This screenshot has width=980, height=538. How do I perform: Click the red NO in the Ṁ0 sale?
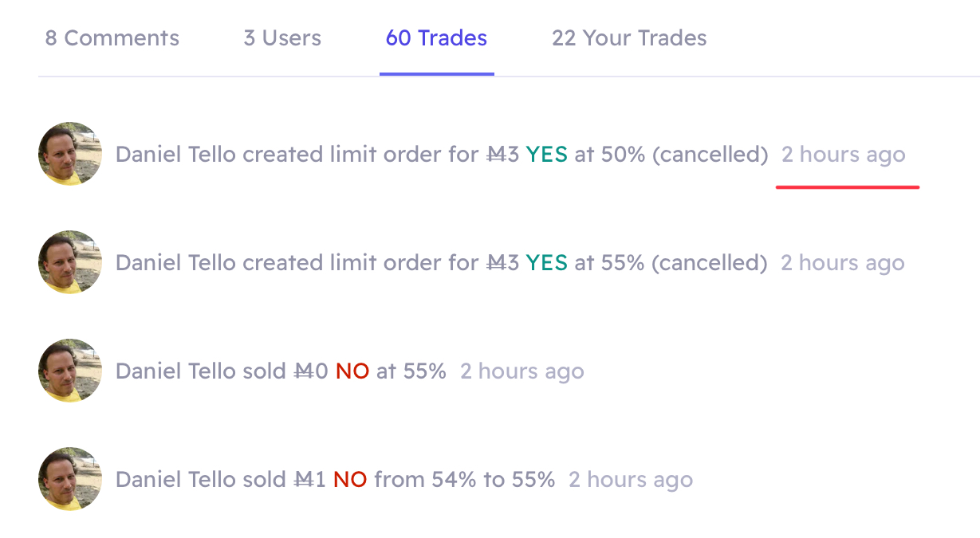352,371
